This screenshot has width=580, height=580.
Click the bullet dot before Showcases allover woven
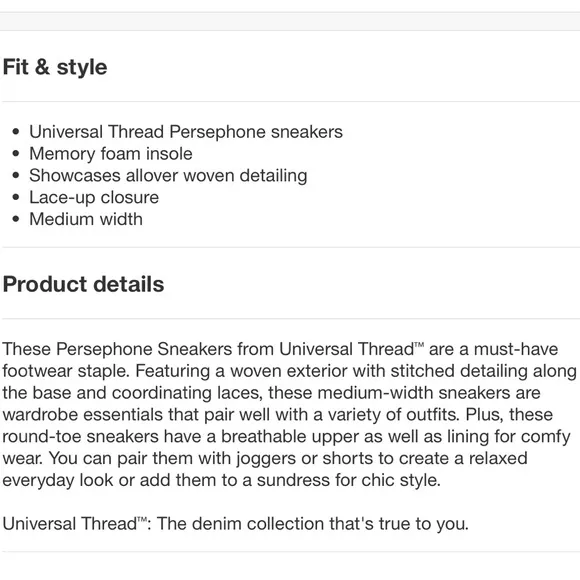(16, 175)
